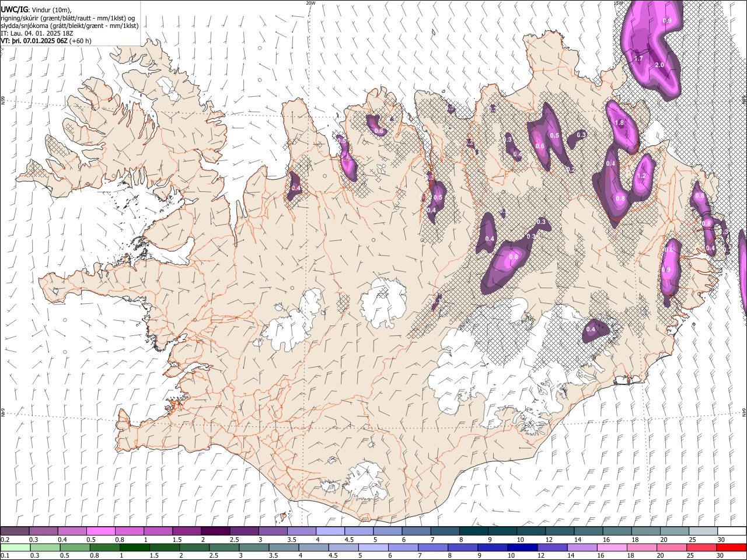Click the white swatch after 30 in upper scale
The width and height of the screenshot is (747, 560).
732,531
